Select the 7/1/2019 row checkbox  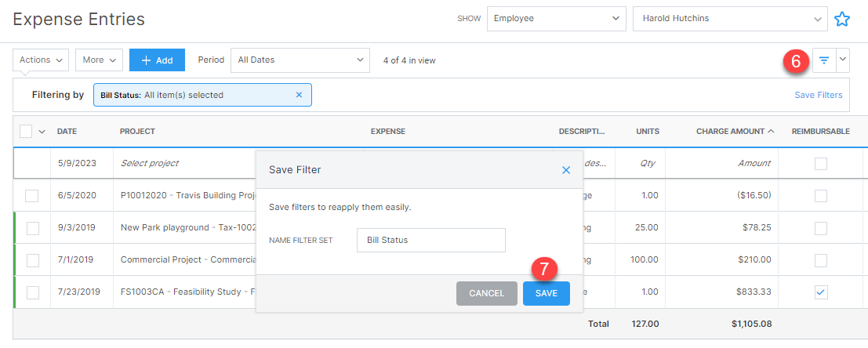click(x=33, y=259)
